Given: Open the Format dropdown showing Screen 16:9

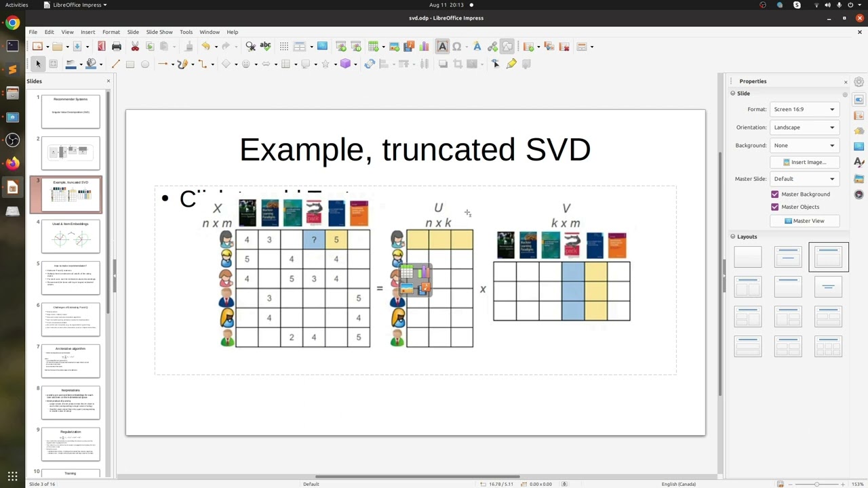Looking at the screenshot, I should tap(804, 109).
